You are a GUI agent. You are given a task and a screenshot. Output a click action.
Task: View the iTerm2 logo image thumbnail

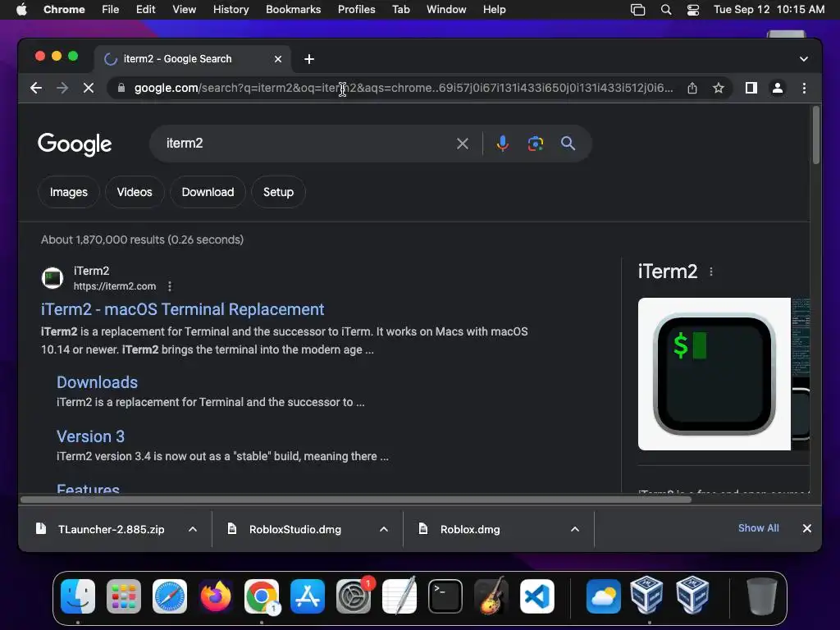click(x=714, y=374)
